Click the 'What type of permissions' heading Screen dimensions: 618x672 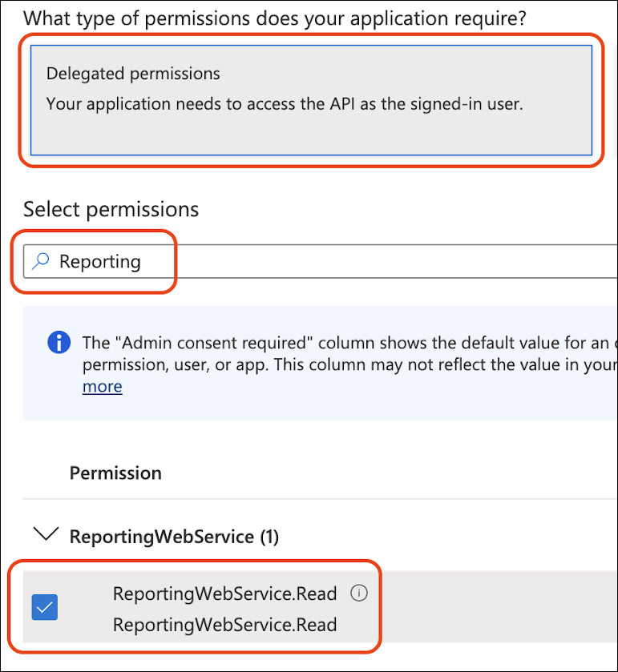273,18
